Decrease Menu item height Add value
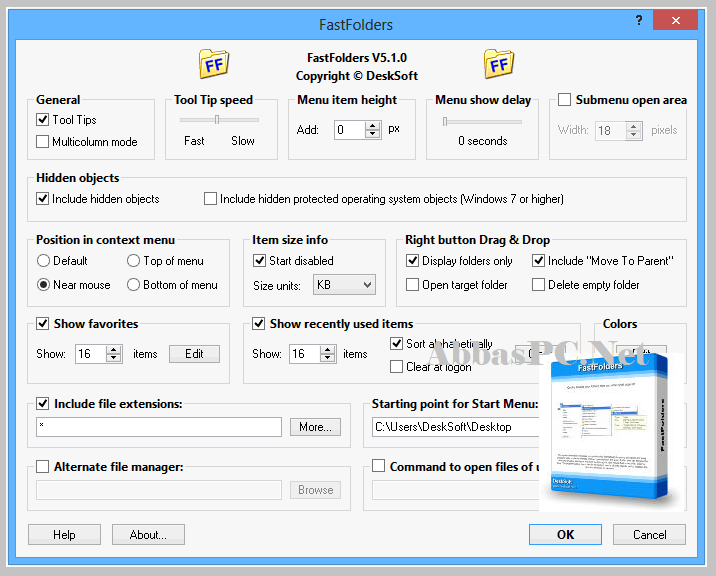This screenshot has height=576, width=716. coord(373,134)
